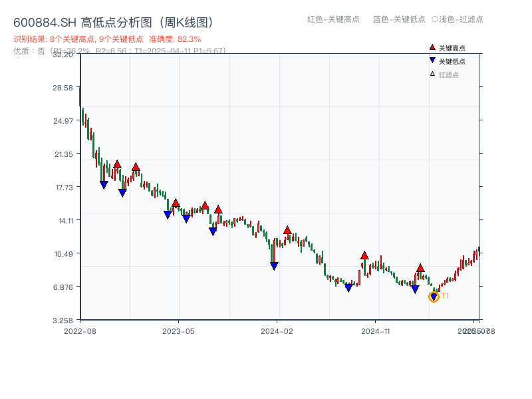The width and height of the screenshot is (532, 399).
Task: Click the orange-circled T1 low marker
Action: [434, 297]
